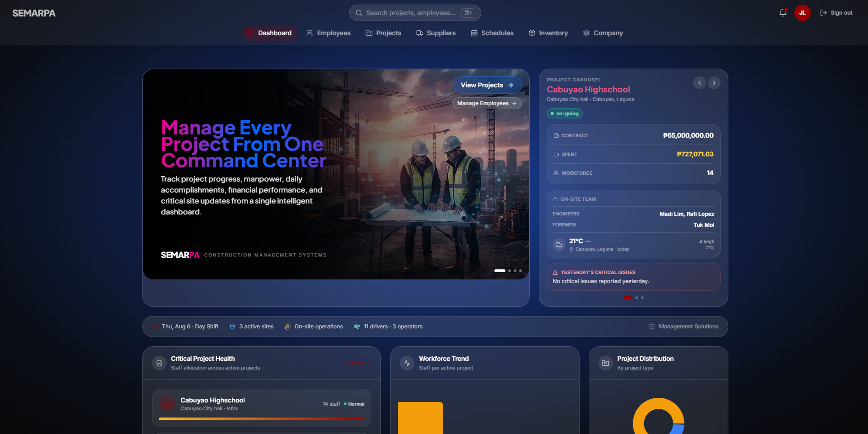
Task: Click the Workforce people icon
Action: click(556, 173)
